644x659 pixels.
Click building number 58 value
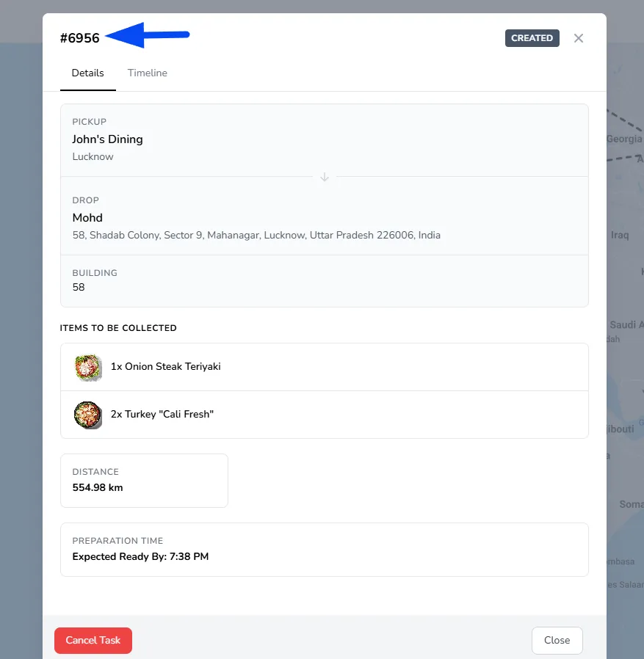pyautogui.click(x=79, y=287)
